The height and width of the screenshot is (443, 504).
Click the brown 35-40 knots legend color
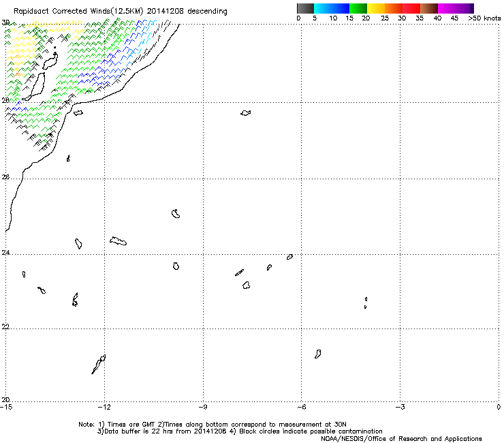coord(429,8)
